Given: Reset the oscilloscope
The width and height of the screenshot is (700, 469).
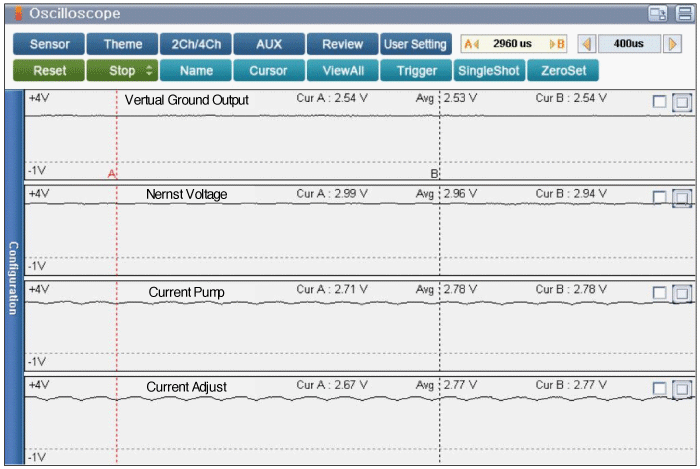Looking at the screenshot, I should 49,71.
